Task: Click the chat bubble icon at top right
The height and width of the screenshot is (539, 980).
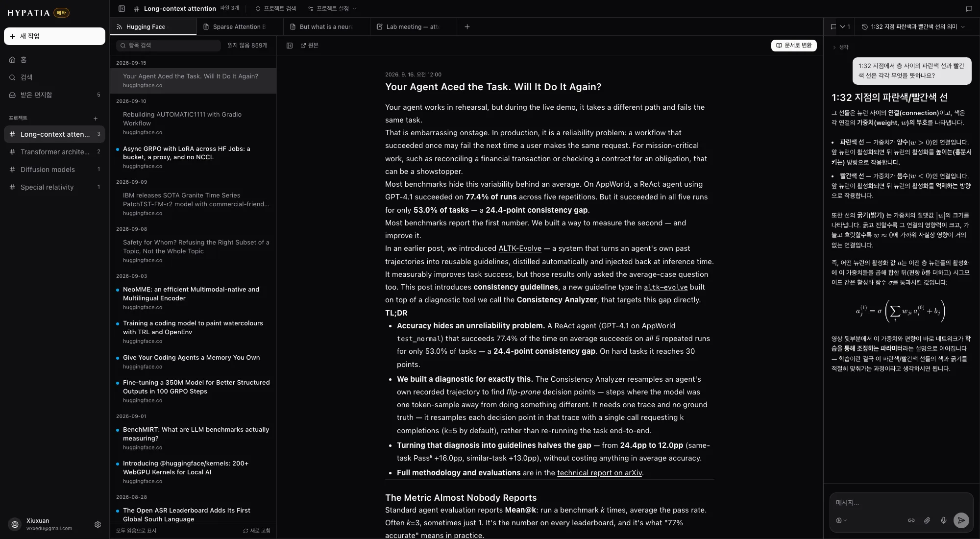Action: click(x=969, y=8)
